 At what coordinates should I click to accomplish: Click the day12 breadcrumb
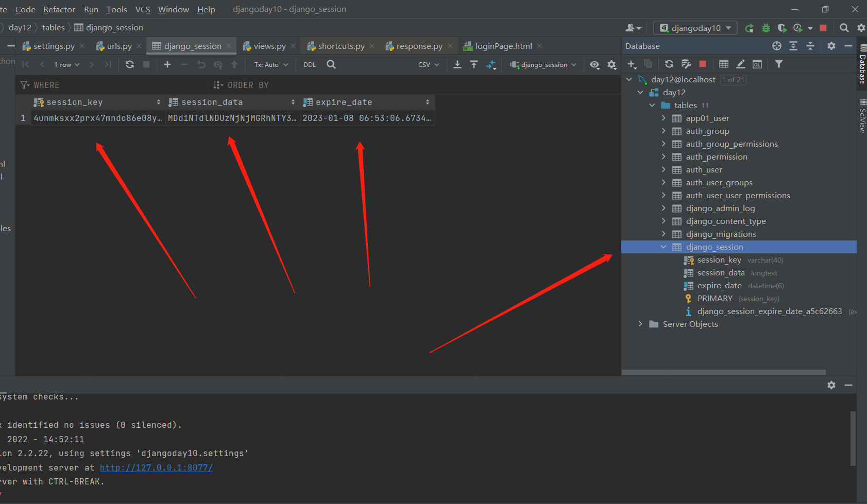20,28
